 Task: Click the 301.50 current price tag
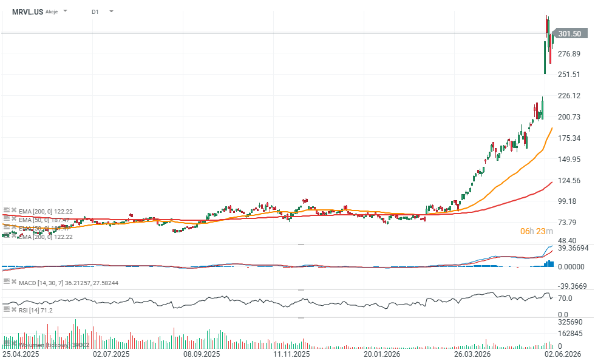click(569, 33)
